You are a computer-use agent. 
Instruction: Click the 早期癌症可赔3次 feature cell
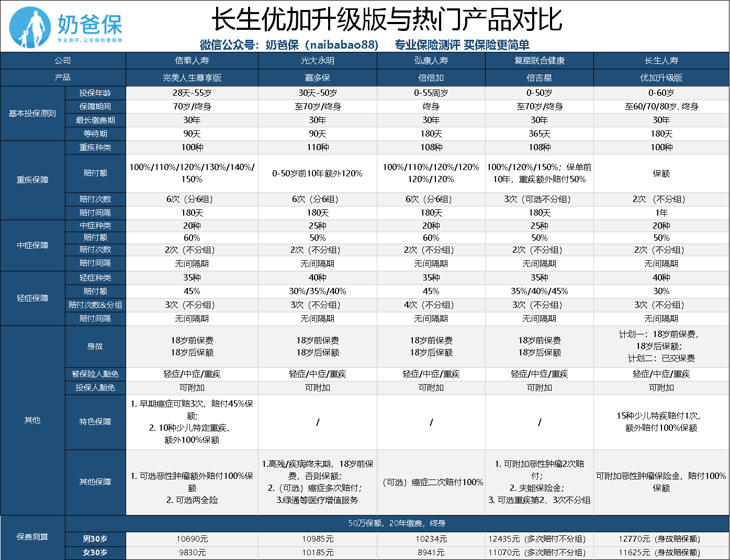[192, 422]
